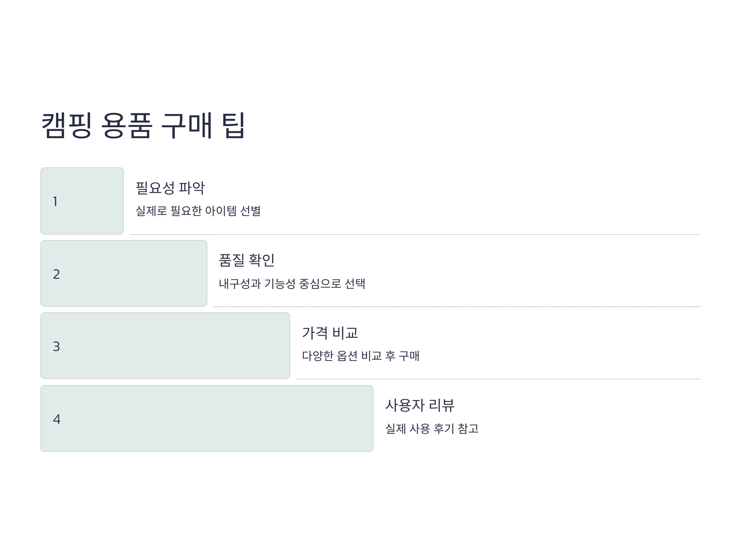Click the title 캠핑 용품 구매 팁

tap(143, 126)
